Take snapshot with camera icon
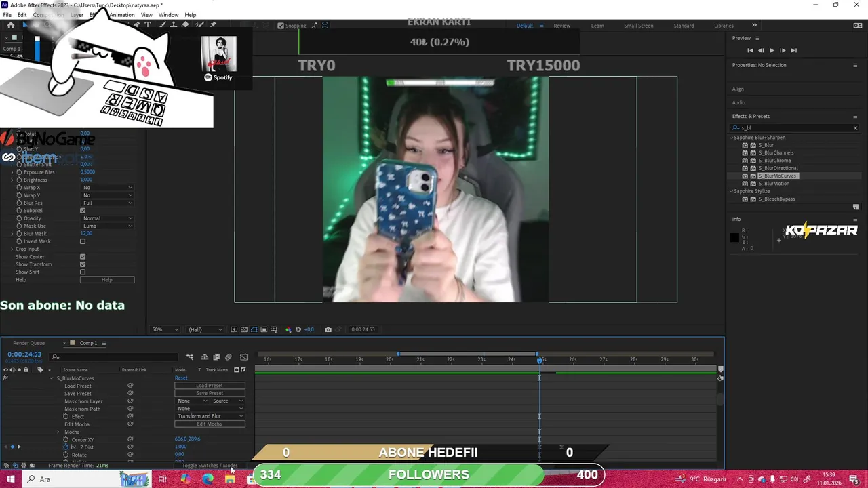The height and width of the screenshot is (488, 868). tap(328, 329)
